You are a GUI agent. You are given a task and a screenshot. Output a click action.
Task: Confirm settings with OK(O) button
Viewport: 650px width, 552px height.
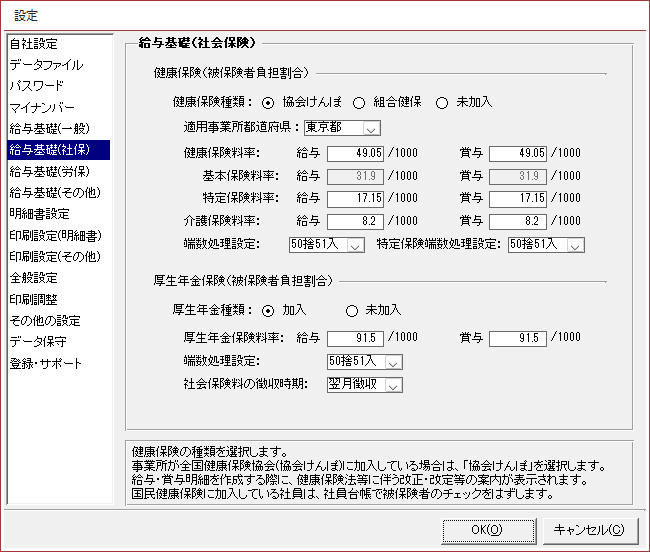[x=489, y=530]
